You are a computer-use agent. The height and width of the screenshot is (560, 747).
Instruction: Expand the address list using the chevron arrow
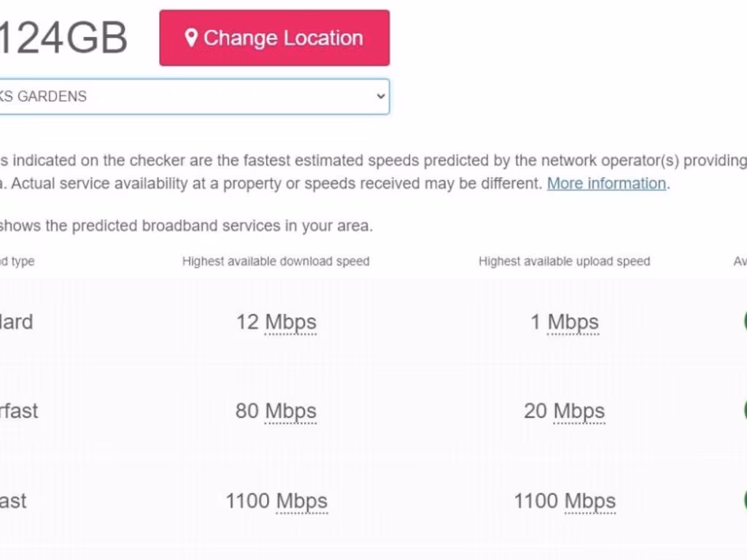(380, 96)
